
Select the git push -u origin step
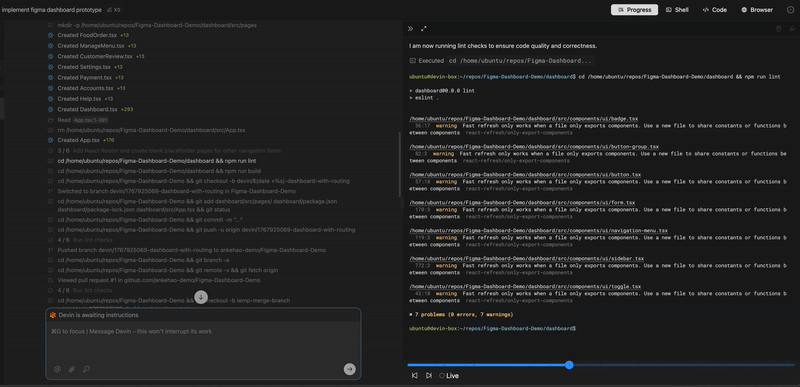pos(206,230)
